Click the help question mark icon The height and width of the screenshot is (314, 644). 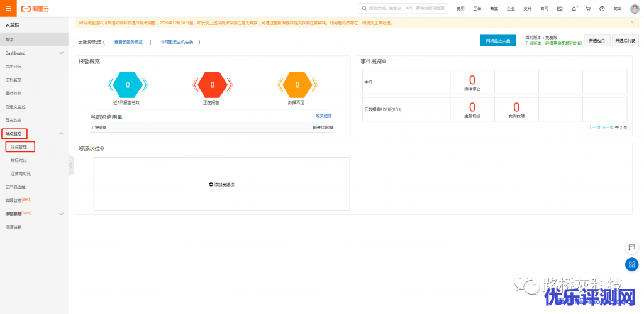pos(602,9)
